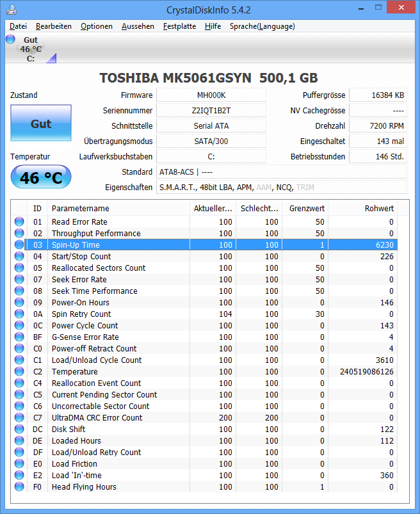Viewport: 420px width, 514px height.
Task: Click the 16384 KB buffer size field
Action: 378,95
